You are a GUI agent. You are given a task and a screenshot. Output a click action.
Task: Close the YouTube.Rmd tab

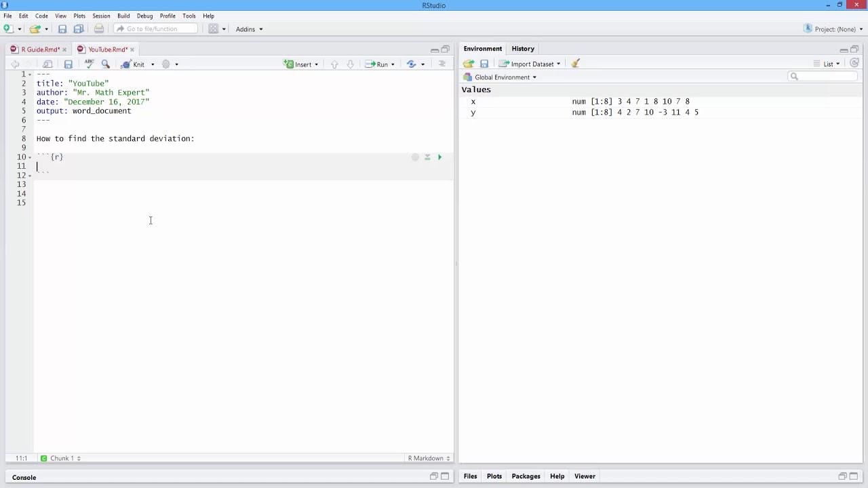132,49
